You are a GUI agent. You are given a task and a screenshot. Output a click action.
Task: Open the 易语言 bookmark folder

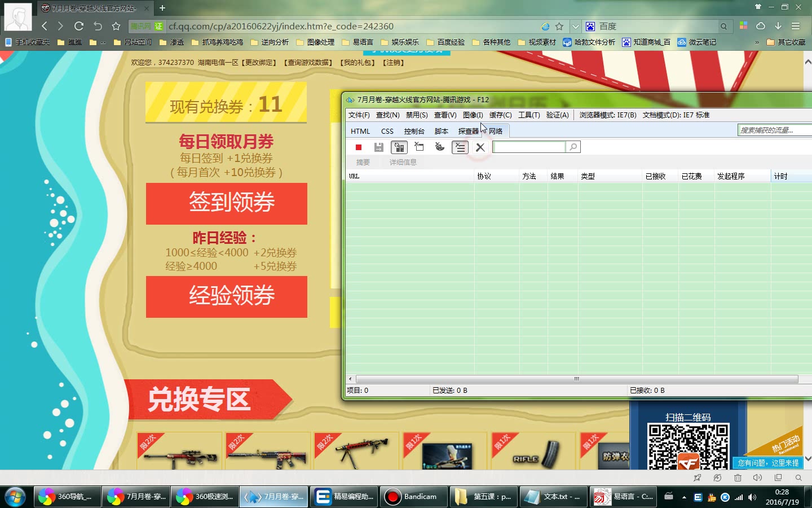pos(358,42)
